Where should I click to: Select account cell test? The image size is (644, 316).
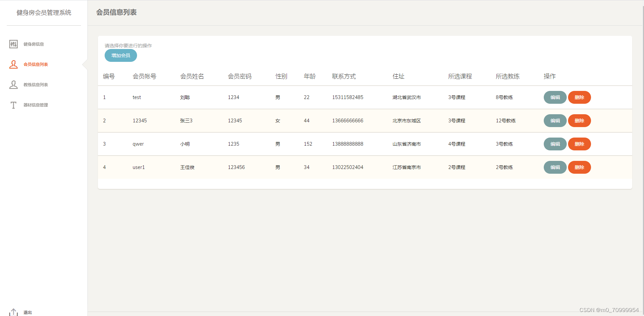click(x=137, y=97)
